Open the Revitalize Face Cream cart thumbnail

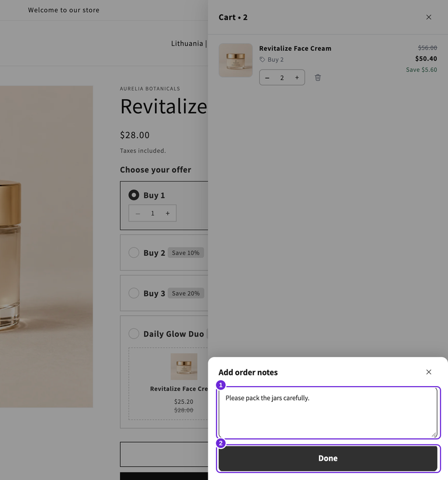[236, 60]
